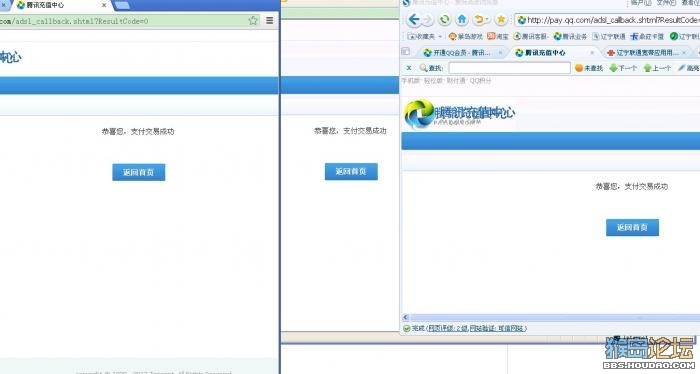The image size is (700, 374).
Task: Close 腾讯充值中心 tab in Sogou
Action: (x=592, y=53)
